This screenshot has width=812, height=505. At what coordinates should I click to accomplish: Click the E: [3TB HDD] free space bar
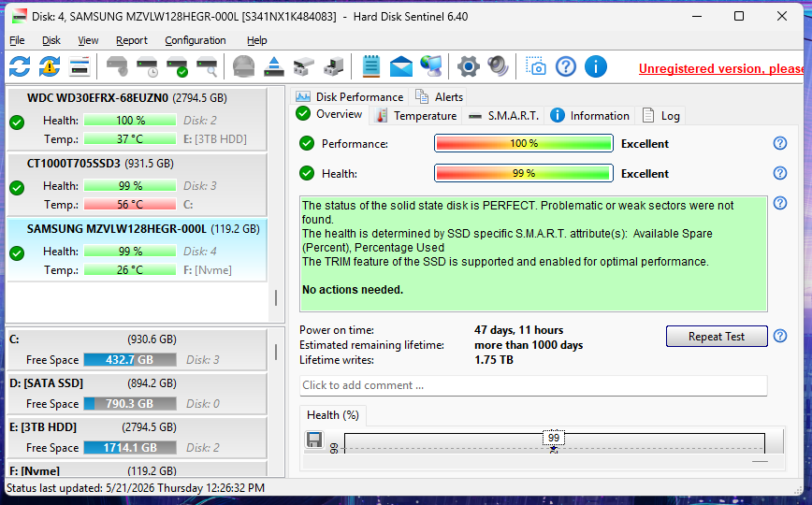click(x=130, y=448)
